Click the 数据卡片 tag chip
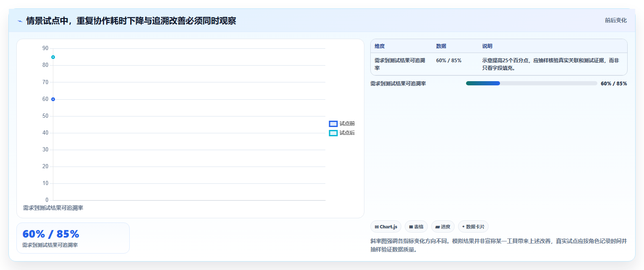The image size is (644, 270). point(473,227)
